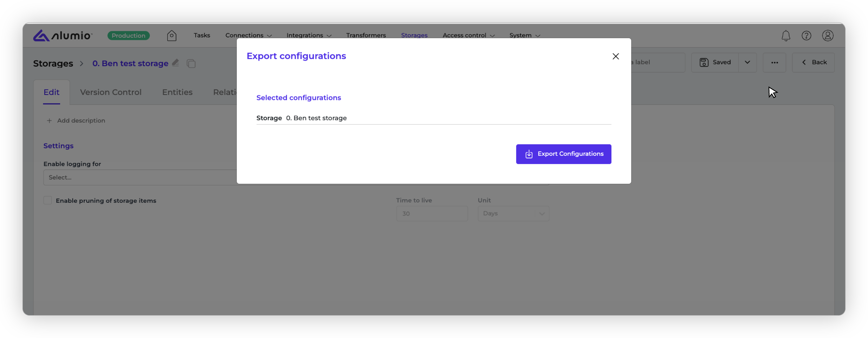Click the Export Configurations button
This screenshot has height=338, width=868.
[563, 154]
